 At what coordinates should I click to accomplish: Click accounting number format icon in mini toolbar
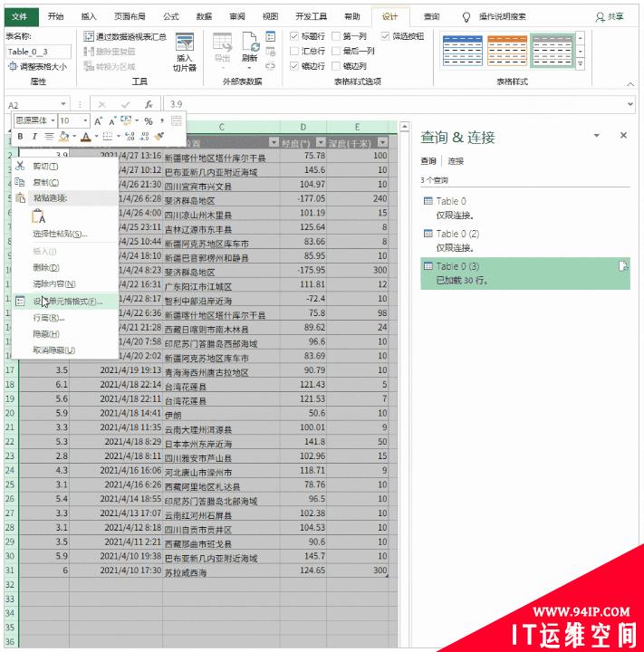(126, 120)
